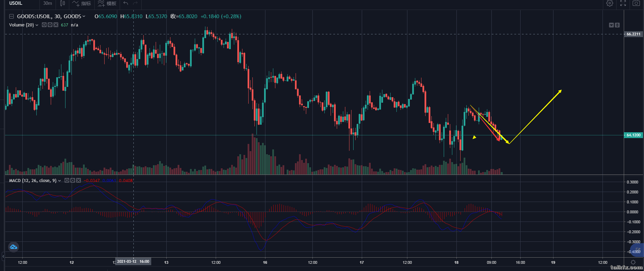Screen dimensions: 644x271
Task: Click the 16 date label on time axis
Action: (265, 262)
